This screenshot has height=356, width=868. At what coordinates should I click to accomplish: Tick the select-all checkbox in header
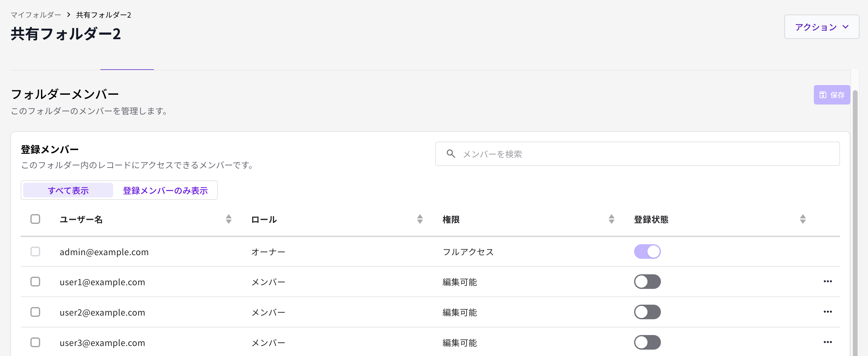(x=35, y=219)
